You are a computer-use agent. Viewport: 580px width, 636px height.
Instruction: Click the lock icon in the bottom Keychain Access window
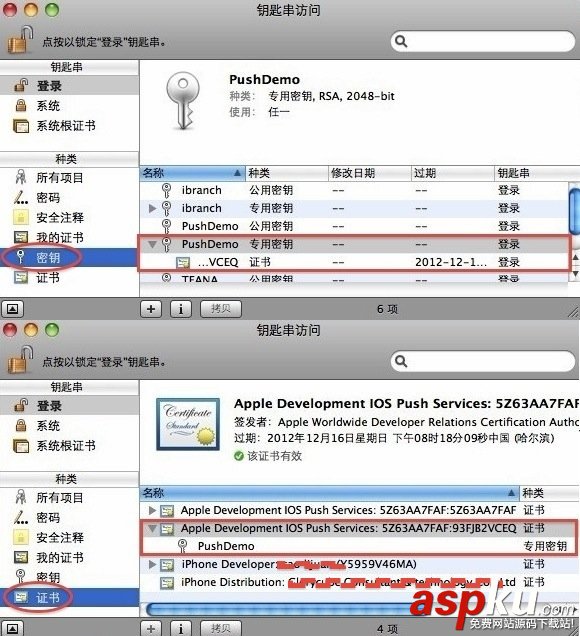coord(20,359)
